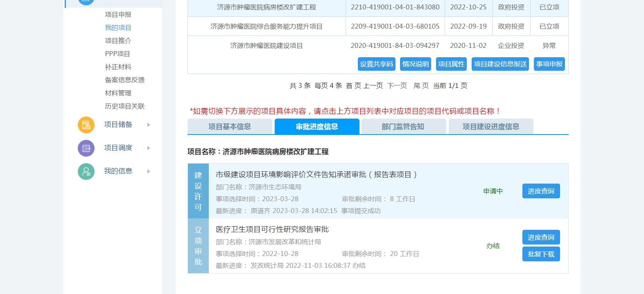This screenshot has width=644, height=294.
Task: Click the 审批剩余时间 20 工作日 text
Action: [x=380, y=254]
